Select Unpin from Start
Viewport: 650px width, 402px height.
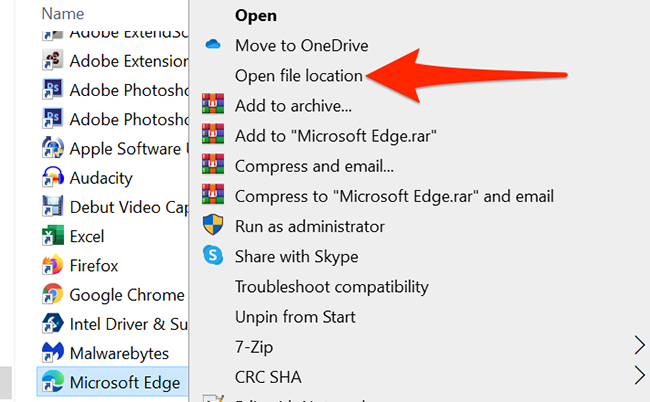[295, 317]
